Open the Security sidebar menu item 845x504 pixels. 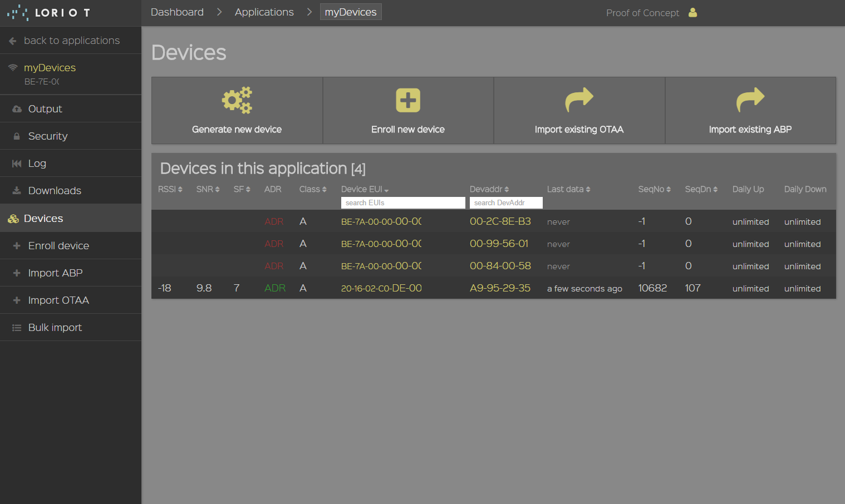click(x=71, y=136)
